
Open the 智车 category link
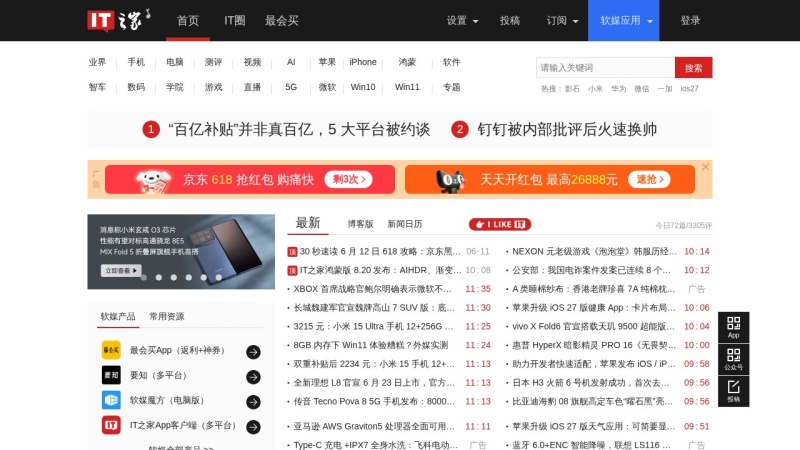[97, 87]
